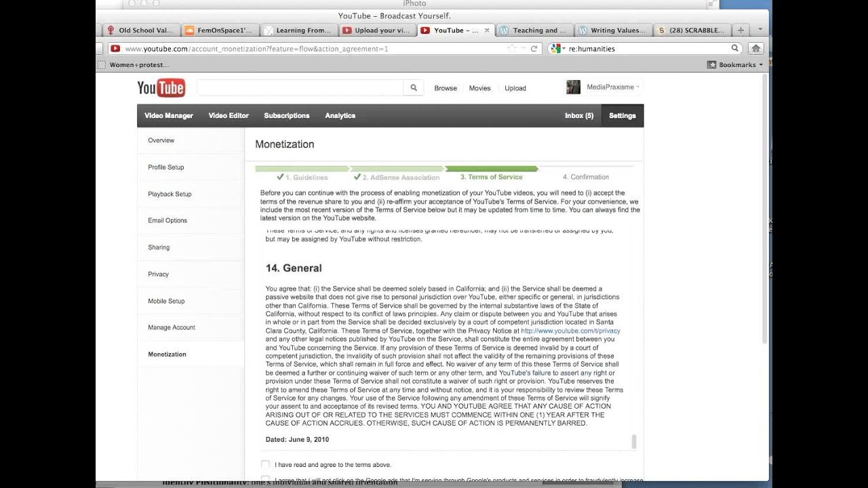Check 'I have read and agree' checkbox

(x=266, y=464)
